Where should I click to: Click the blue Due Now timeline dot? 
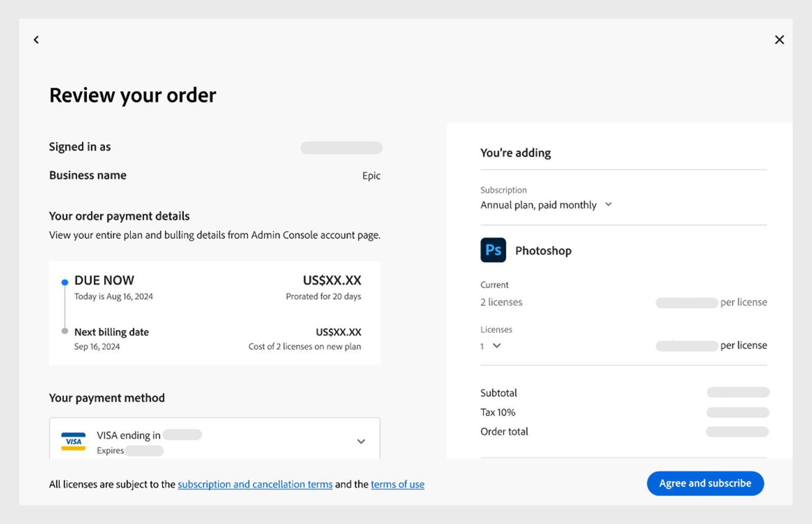(64, 282)
